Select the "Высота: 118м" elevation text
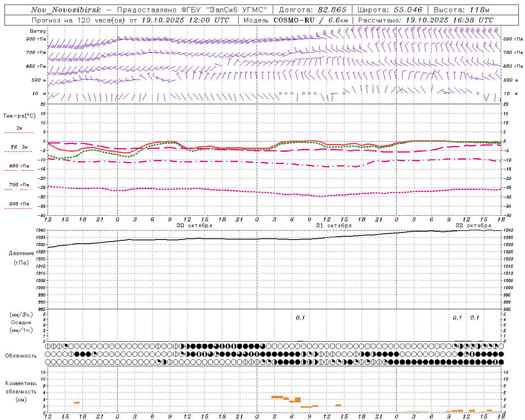Image resolution: width=525 pixels, height=420 pixels. pos(461,10)
